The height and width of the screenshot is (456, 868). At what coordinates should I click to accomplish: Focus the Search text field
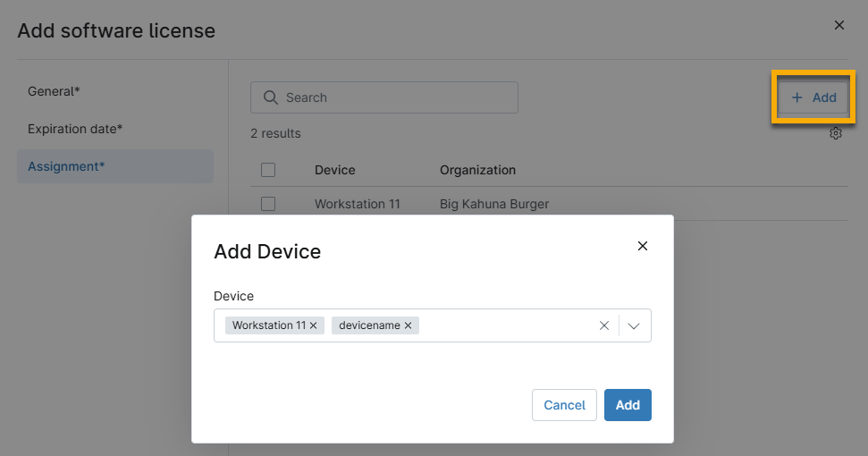point(393,97)
